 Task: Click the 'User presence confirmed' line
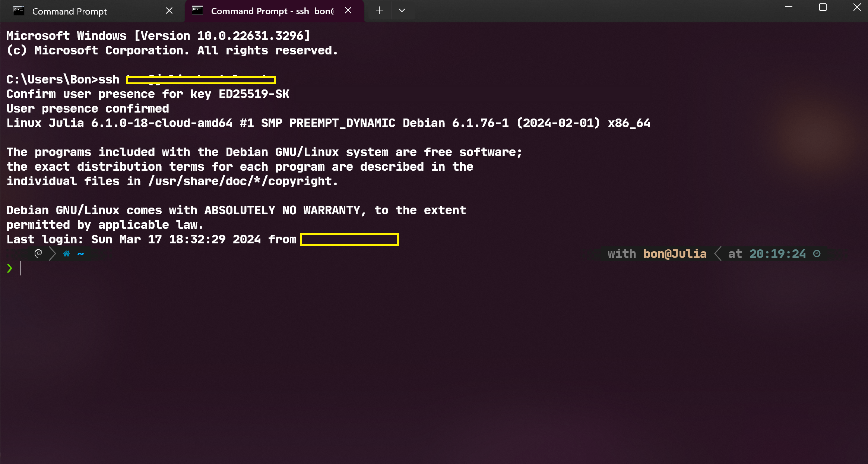pyautogui.click(x=88, y=109)
